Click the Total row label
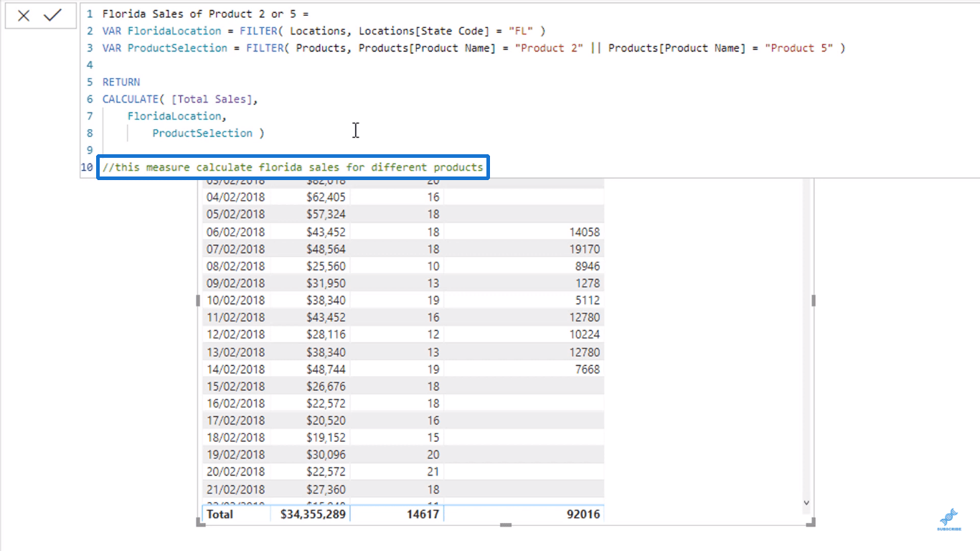Screen dimensions: 980x551 [220, 514]
